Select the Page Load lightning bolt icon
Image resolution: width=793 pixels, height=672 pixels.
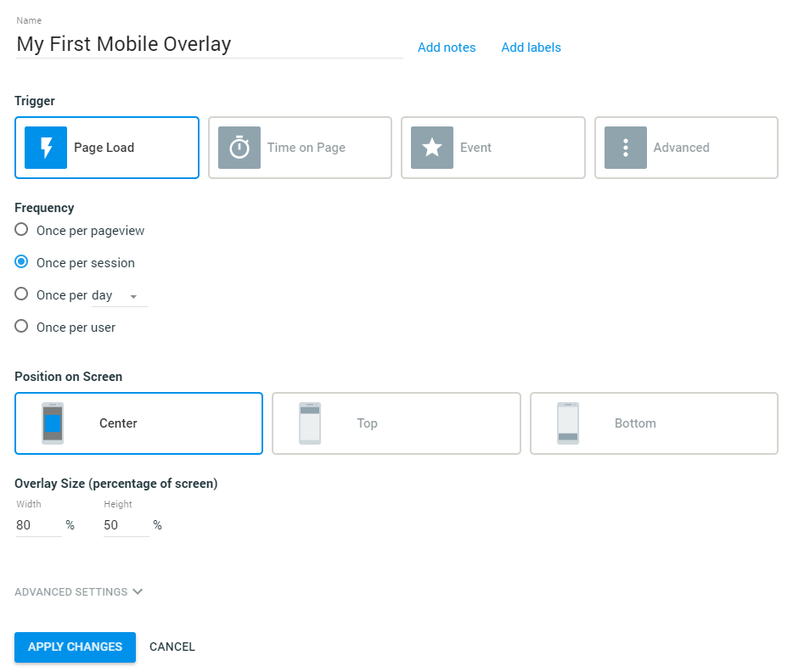[46, 148]
